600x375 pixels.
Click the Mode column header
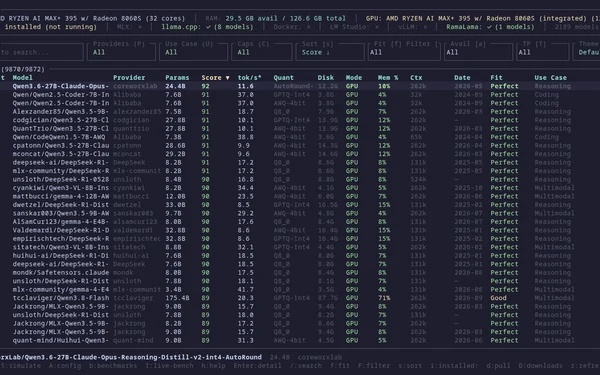point(354,78)
